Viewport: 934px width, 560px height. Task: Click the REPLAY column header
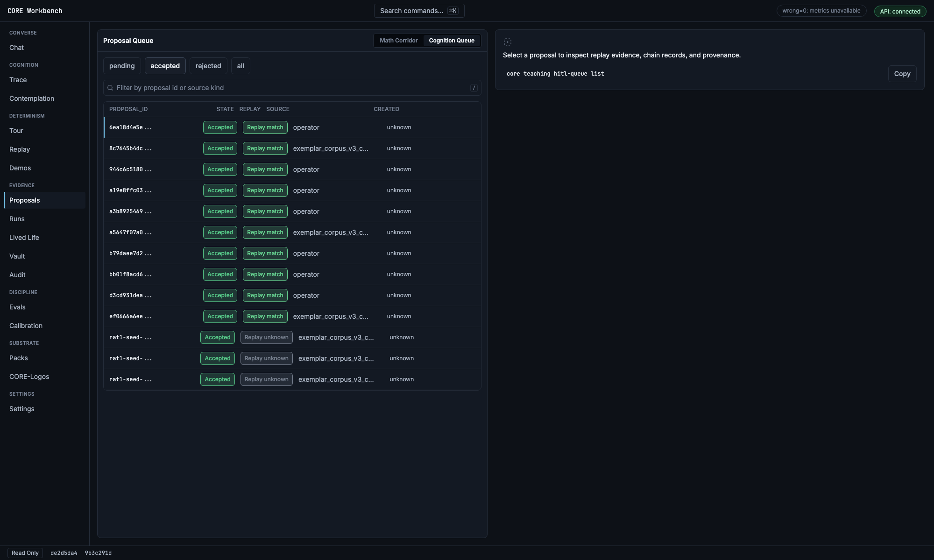(x=250, y=109)
